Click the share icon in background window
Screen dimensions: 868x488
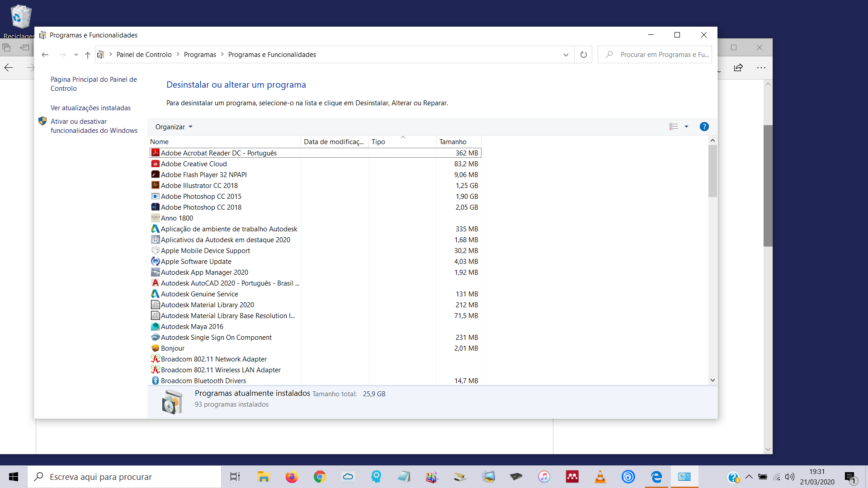click(x=738, y=68)
